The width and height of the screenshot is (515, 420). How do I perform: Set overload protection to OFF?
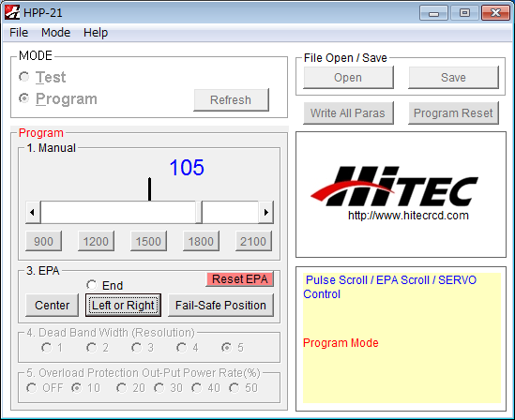pyautogui.click(x=32, y=388)
